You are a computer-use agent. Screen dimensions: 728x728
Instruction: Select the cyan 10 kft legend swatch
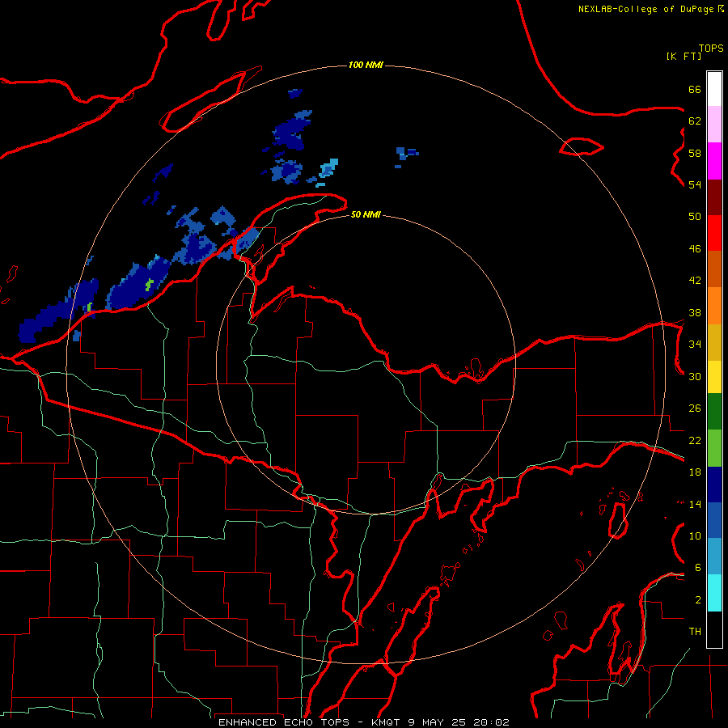[714, 593]
